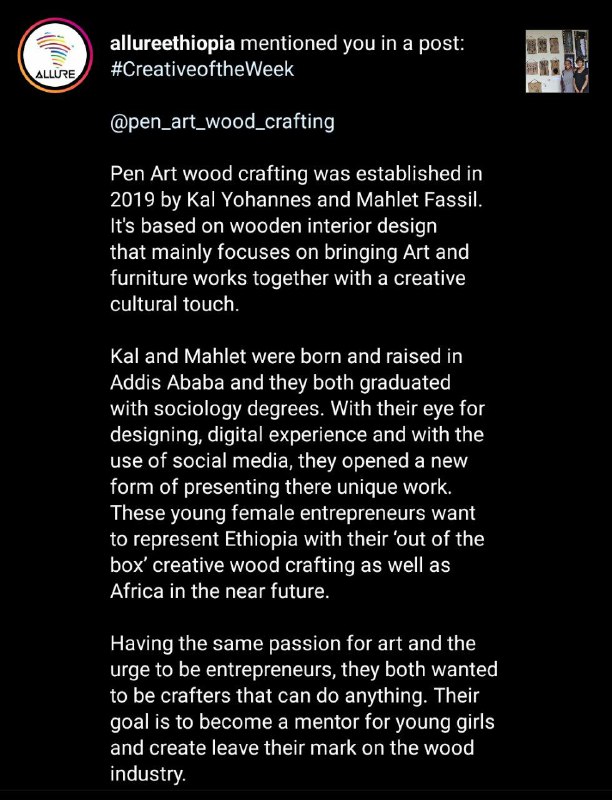The width and height of the screenshot is (612, 800).
Task: Open the @pen_art_wood_crafting mention
Action: tap(222, 124)
